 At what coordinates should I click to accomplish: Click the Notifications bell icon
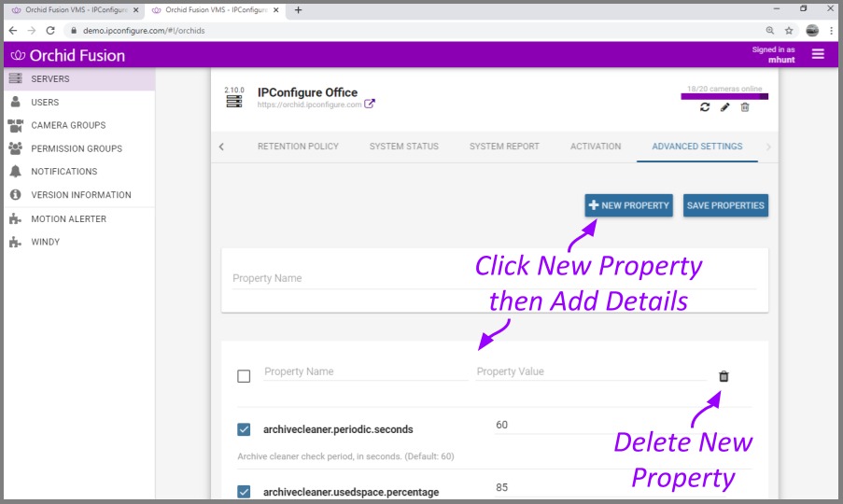point(16,172)
